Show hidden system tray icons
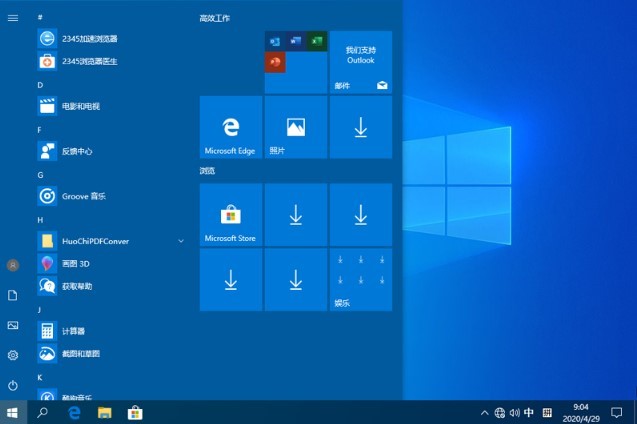 pyautogui.click(x=485, y=412)
